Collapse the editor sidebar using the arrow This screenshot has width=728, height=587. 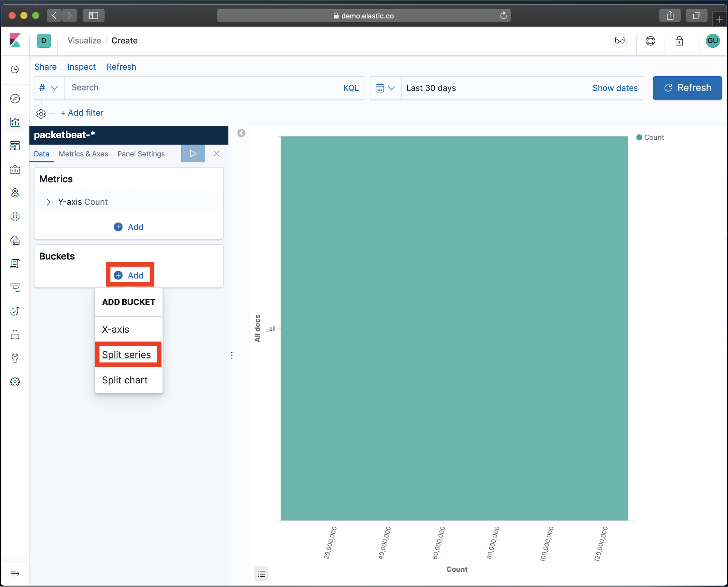(x=241, y=133)
